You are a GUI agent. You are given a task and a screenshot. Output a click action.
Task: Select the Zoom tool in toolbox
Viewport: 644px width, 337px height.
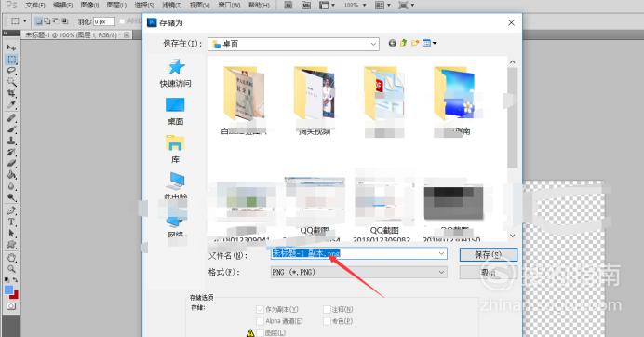11,269
